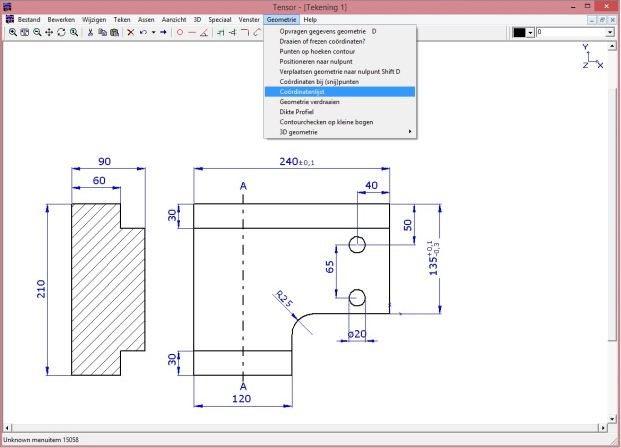The image size is (621, 448).
Task: Click the red X delete icon
Action: pos(131,32)
